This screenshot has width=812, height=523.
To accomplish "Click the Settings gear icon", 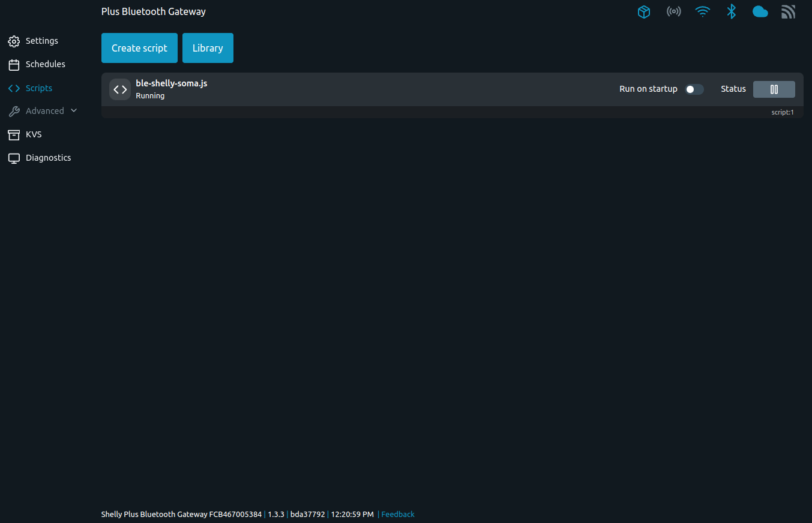I will pos(14,41).
